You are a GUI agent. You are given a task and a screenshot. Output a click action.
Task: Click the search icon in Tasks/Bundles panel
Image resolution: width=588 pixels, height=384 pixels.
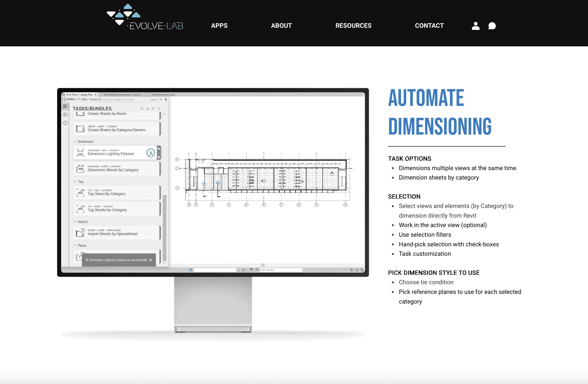[142, 108]
